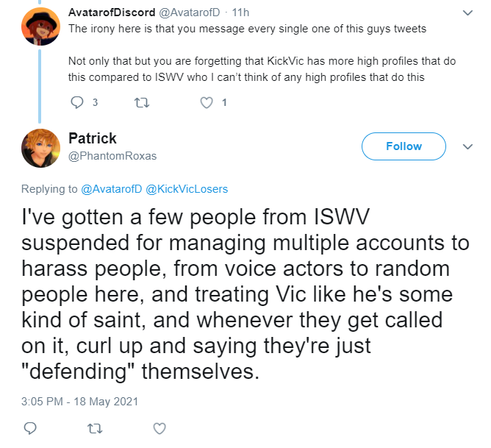This screenshot has height=448, width=491.
Task: Open Patrick display name
Action: (x=93, y=138)
